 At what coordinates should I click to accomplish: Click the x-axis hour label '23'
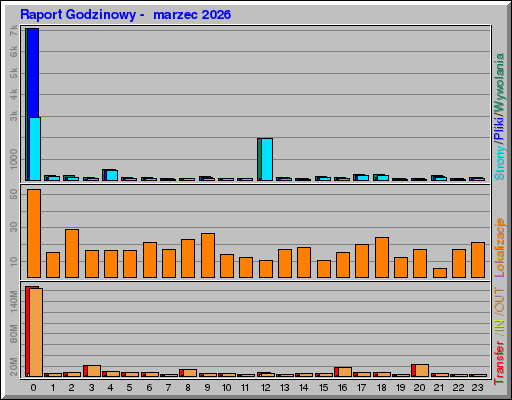pos(477,388)
